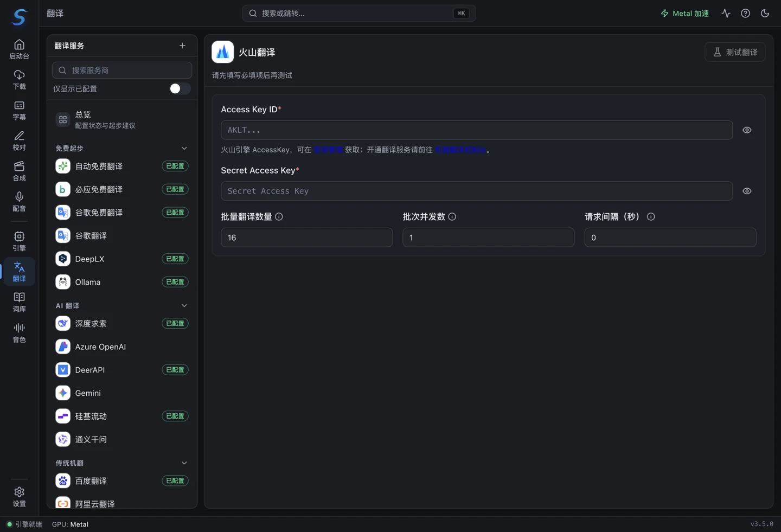The height and width of the screenshot is (532, 781).
Task: Select 硅基流动 service
Action: click(x=122, y=416)
